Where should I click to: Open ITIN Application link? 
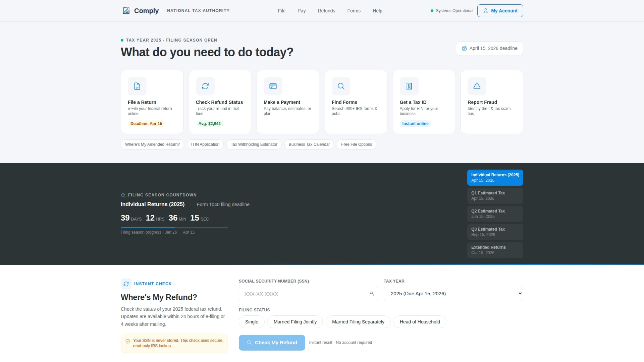point(205,144)
